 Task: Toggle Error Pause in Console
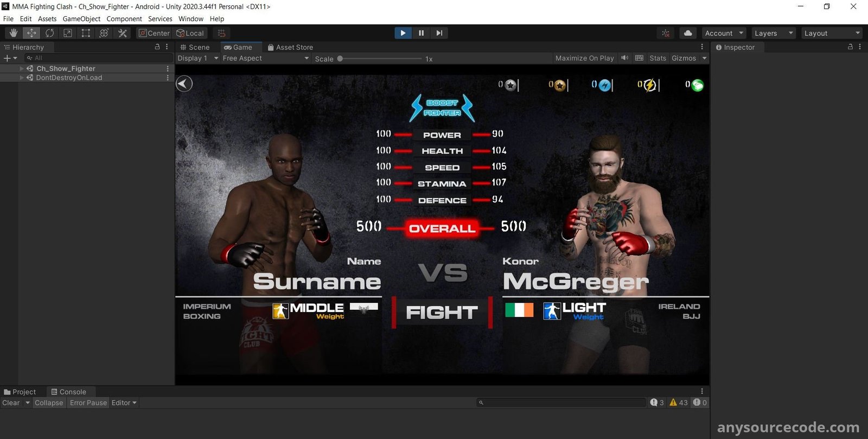coord(88,403)
